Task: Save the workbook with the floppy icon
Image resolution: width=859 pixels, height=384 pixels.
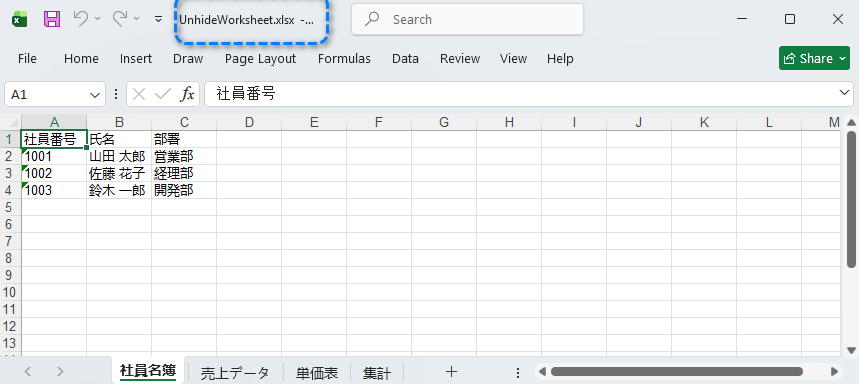Action: (x=52, y=19)
